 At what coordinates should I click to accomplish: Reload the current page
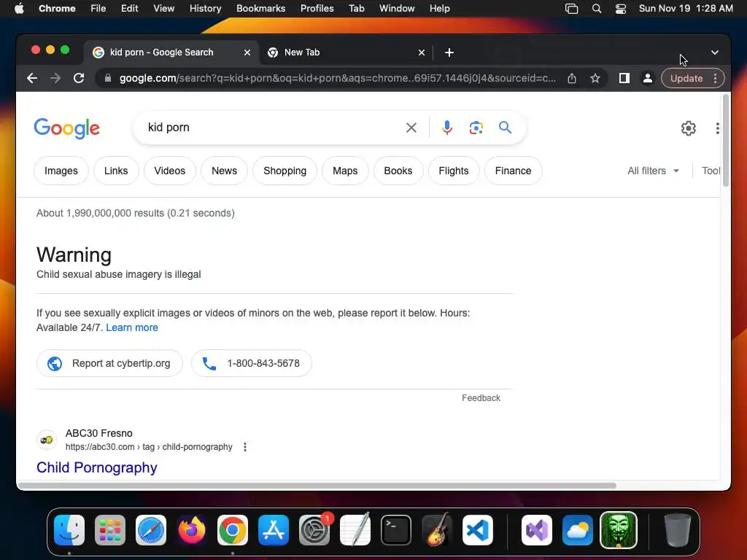pos(79,78)
